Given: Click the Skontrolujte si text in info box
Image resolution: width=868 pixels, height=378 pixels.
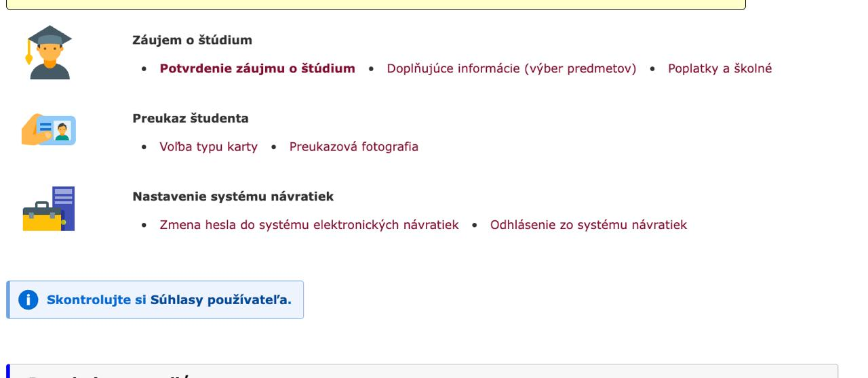Looking at the screenshot, I should [x=96, y=300].
